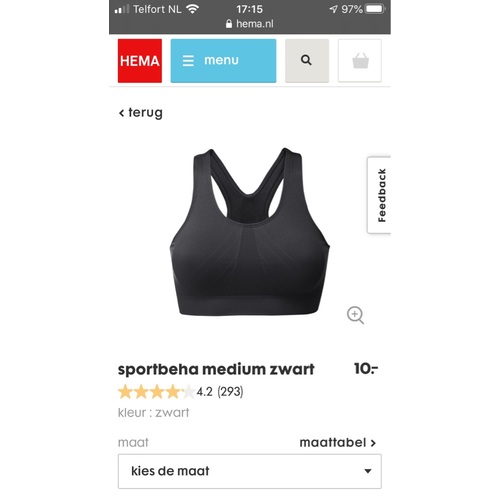Open the maattabel size chart
The width and height of the screenshot is (500, 500).
click(338, 443)
